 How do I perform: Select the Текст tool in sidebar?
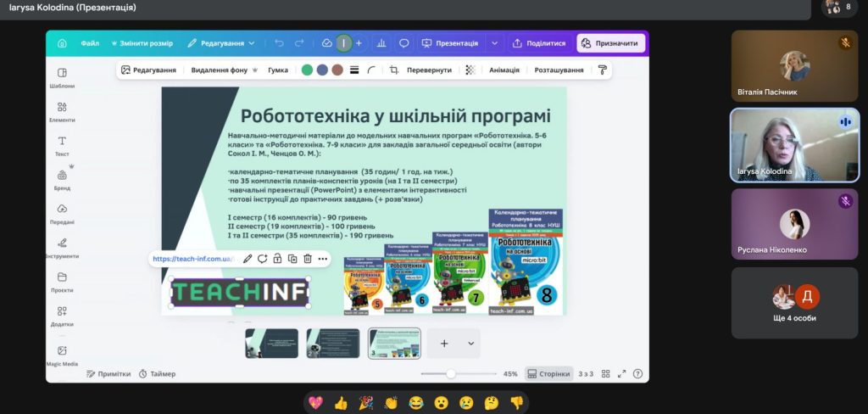(x=62, y=145)
